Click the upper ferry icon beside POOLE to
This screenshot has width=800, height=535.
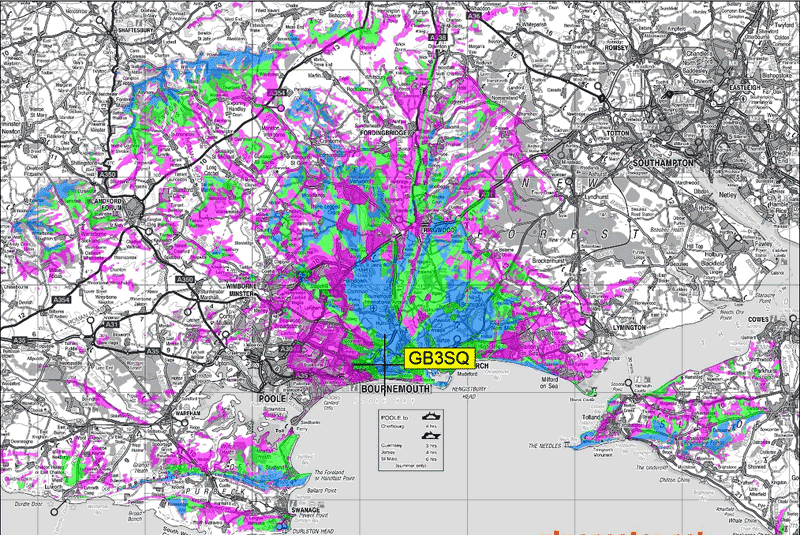[431, 416]
